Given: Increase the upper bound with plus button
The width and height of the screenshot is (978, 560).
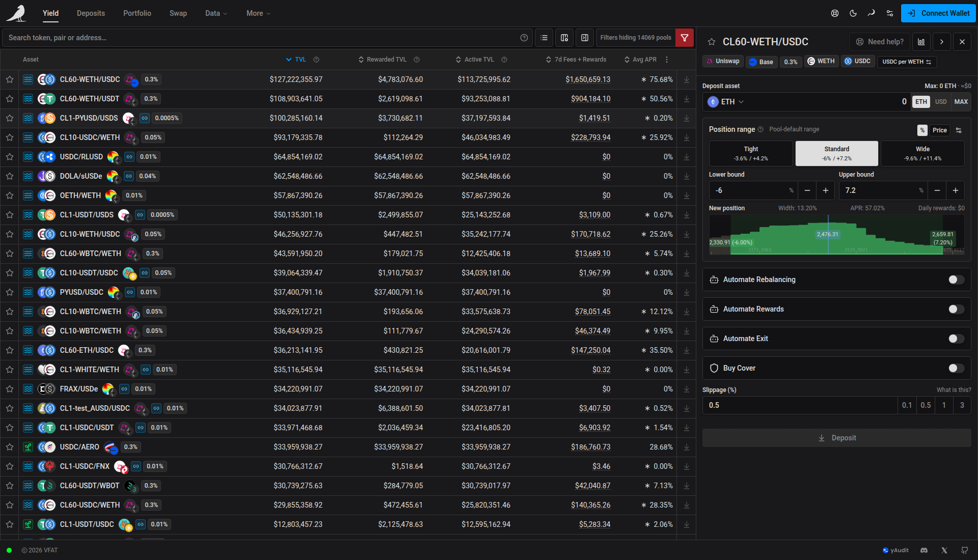Looking at the screenshot, I should coord(956,190).
